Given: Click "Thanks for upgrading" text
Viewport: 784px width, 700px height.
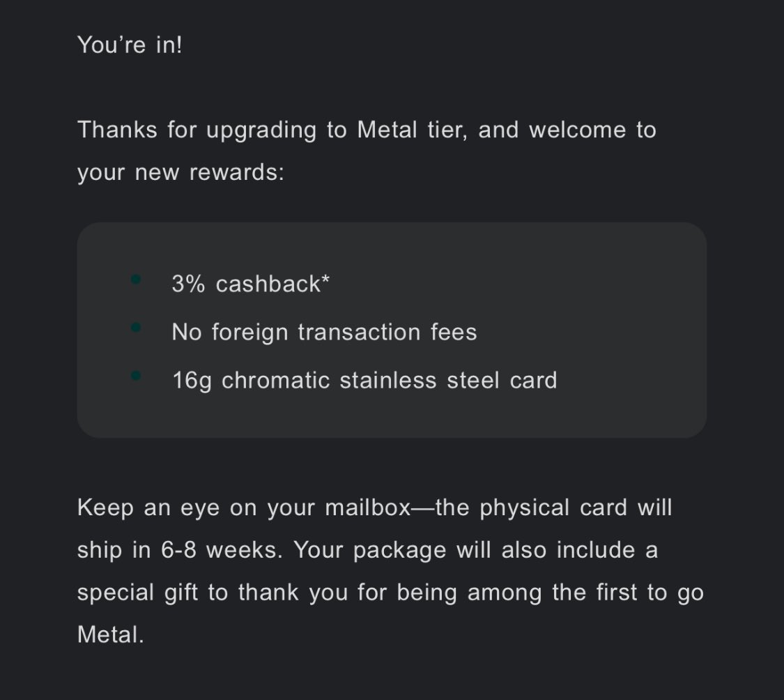Looking at the screenshot, I should pyautogui.click(x=197, y=130).
